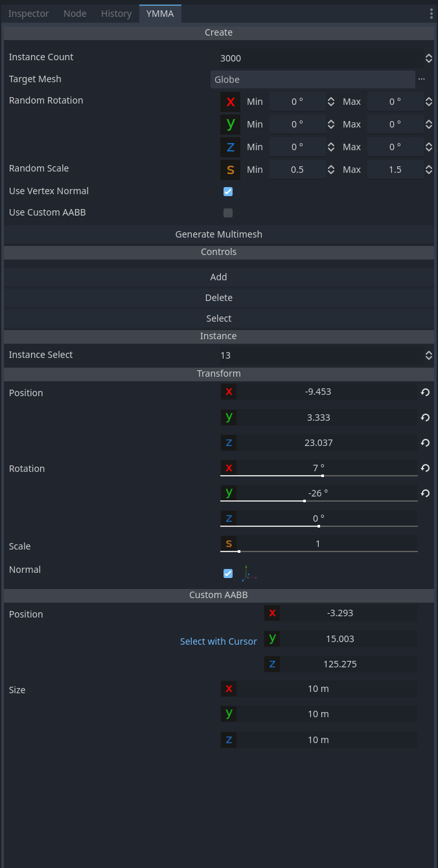
Task: Click the Random Scale Max stepper arrows
Action: (x=429, y=169)
